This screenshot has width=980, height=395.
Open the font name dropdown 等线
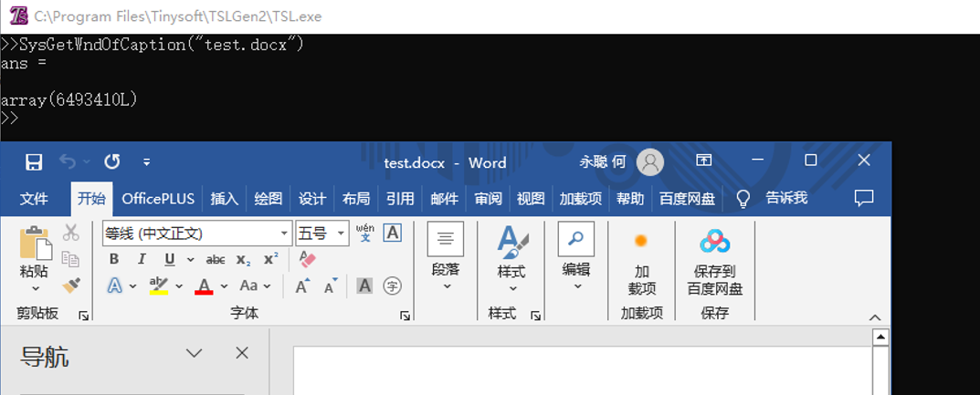tap(284, 234)
